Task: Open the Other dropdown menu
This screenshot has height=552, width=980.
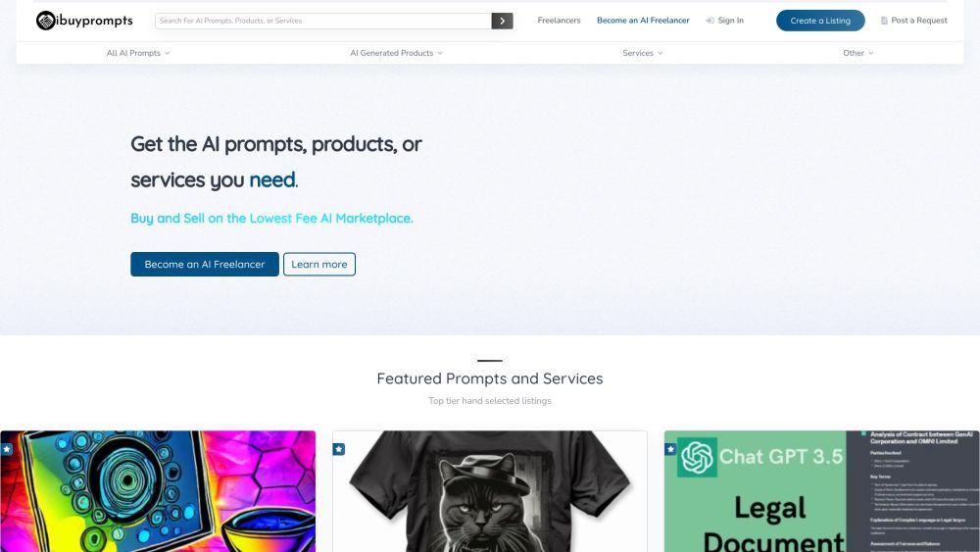Action: click(x=857, y=53)
